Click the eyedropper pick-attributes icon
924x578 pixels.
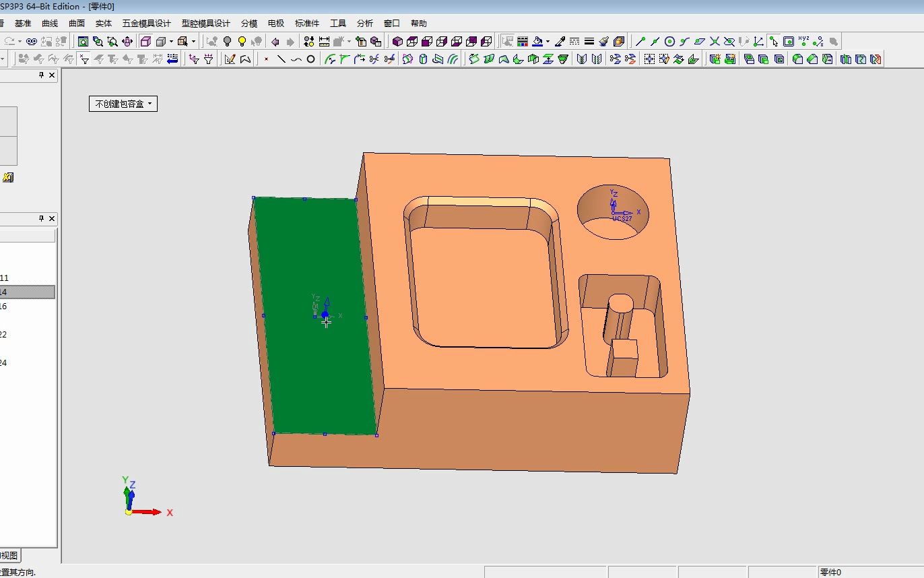point(560,42)
